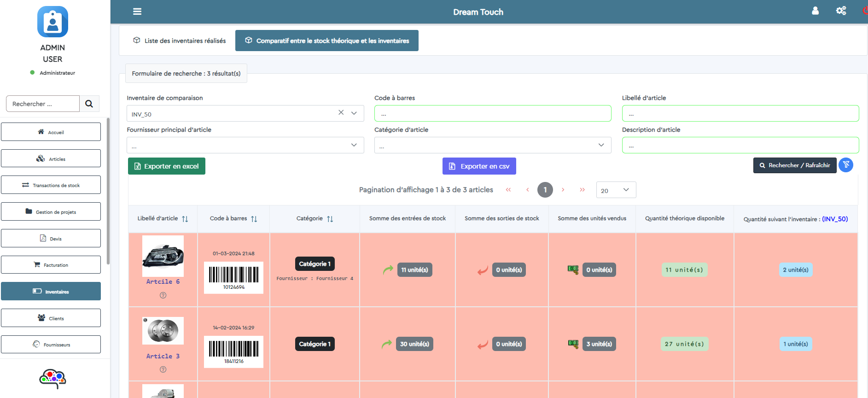Reset filters with the blue funnel icon
The width and height of the screenshot is (868, 398).
coord(846,165)
